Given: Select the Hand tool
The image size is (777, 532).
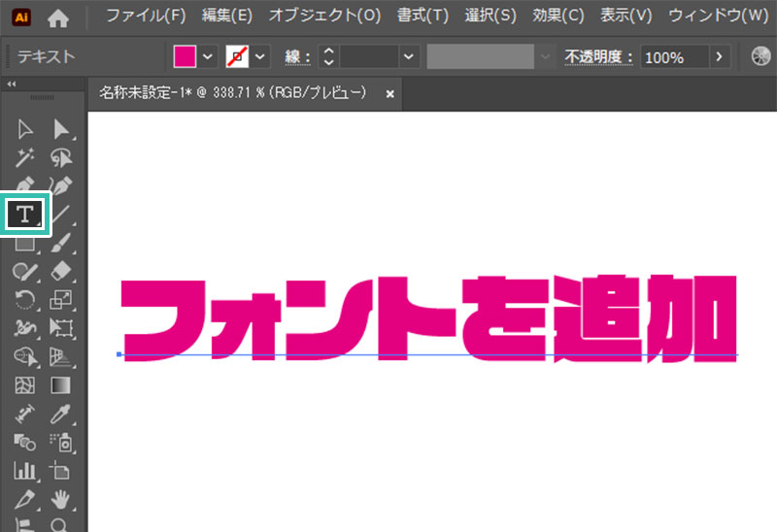Looking at the screenshot, I should 61,500.
